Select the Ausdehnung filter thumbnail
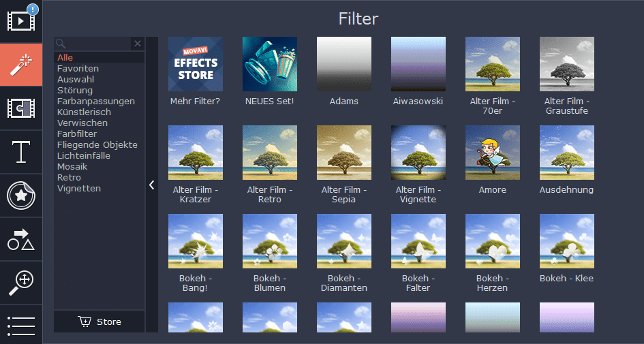Screen dimensions: 644x344 click(x=567, y=153)
